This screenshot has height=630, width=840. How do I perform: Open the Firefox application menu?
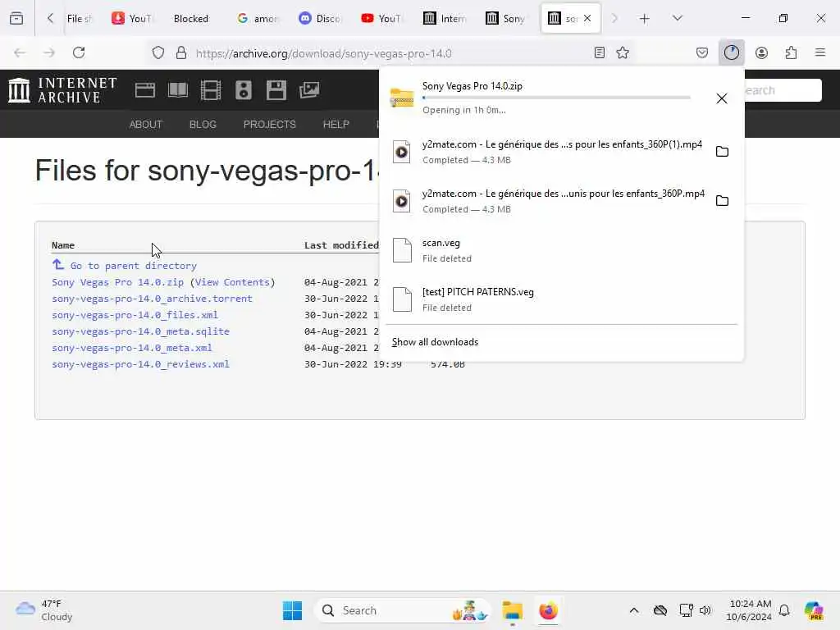820,52
